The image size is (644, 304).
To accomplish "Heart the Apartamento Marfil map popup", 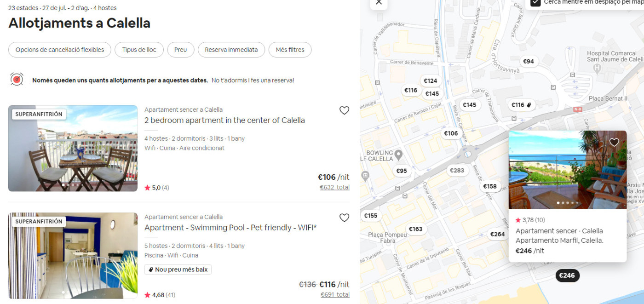I will (614, 143).
